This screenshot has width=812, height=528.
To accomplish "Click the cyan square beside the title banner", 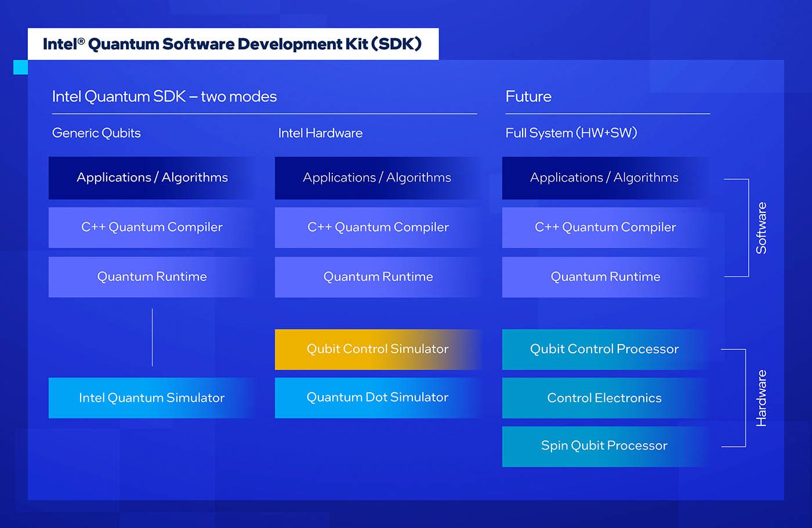I will pyautogui.click(x=20, y=67).
